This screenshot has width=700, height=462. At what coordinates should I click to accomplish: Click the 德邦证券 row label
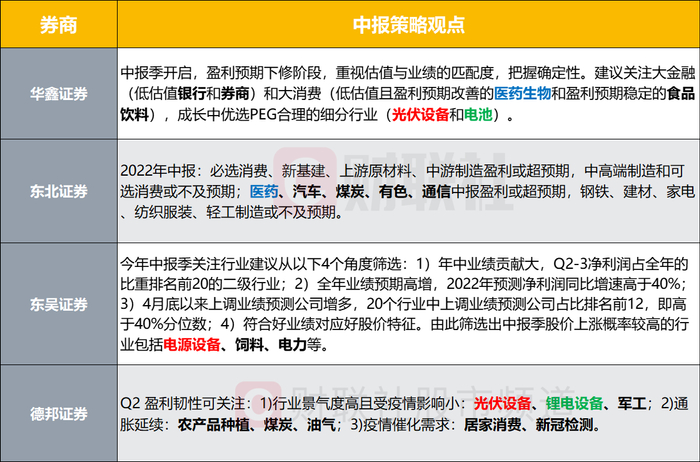[x=58, y=414]
